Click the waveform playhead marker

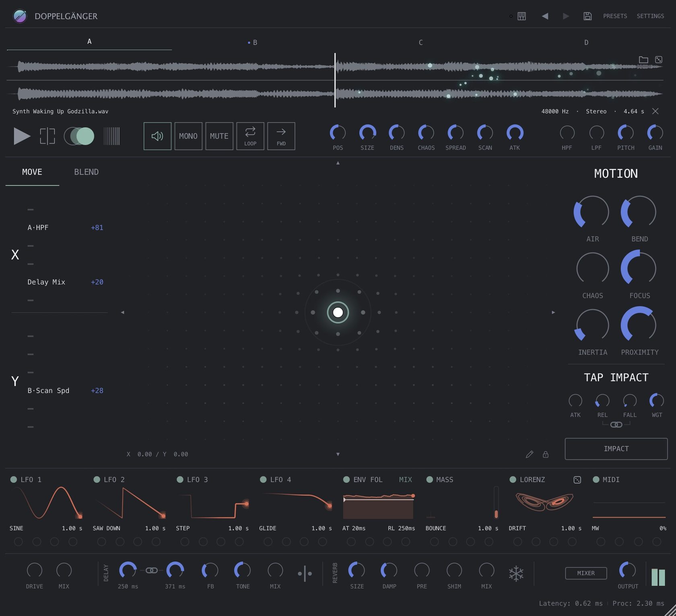[335, 80]
